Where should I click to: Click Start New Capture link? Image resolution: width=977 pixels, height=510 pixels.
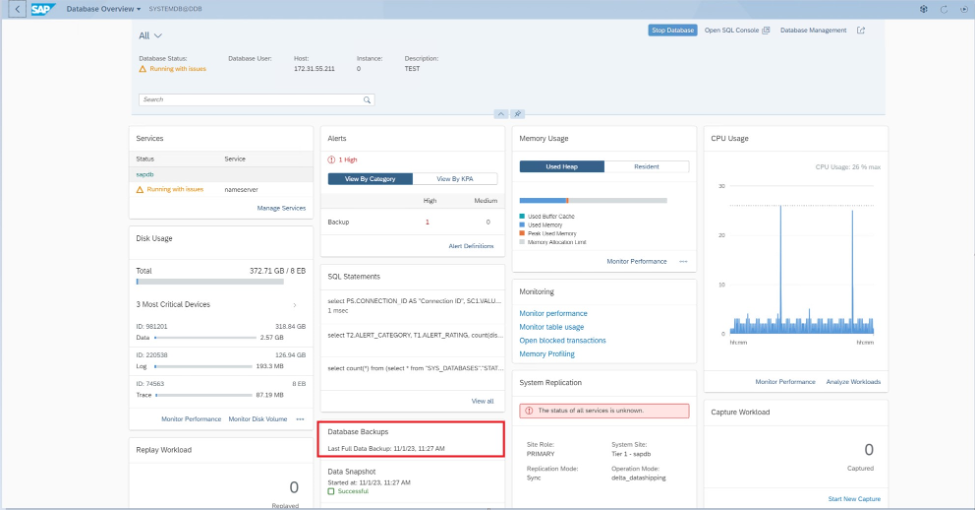coord(854,499)
